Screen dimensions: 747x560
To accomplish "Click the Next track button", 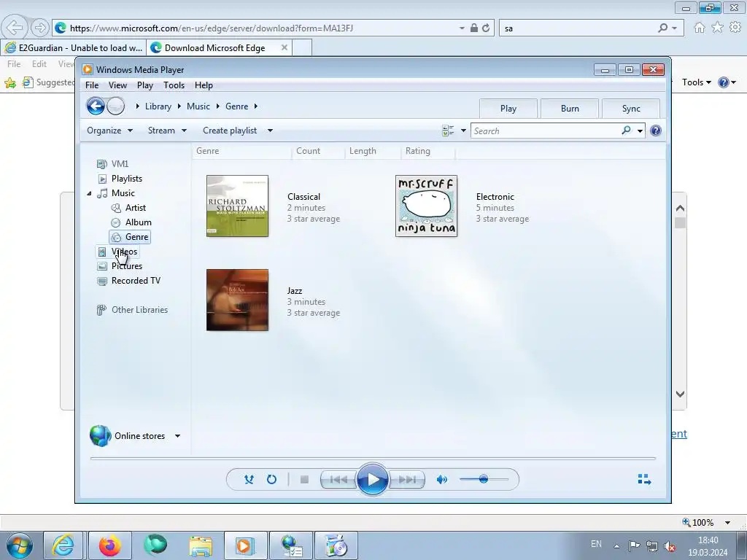I will click(406, 480).
